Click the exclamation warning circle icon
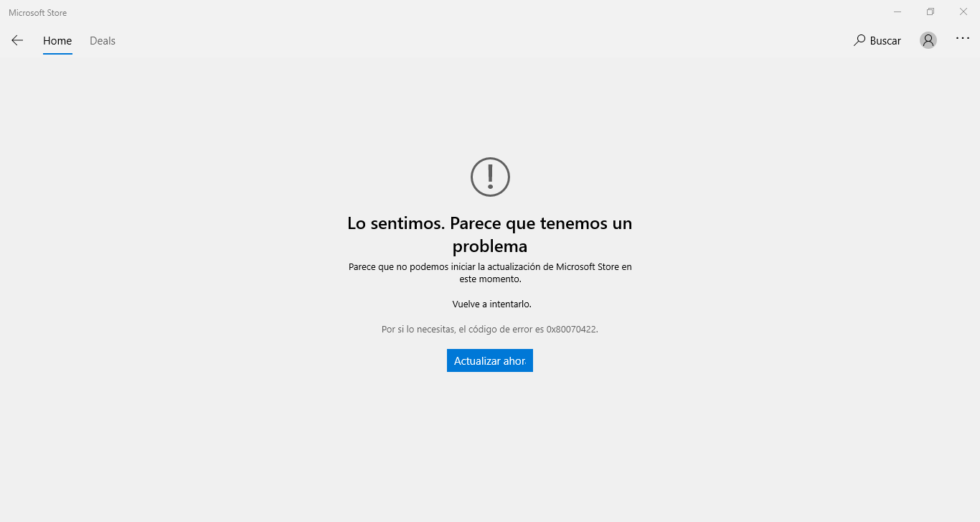Viewport: 980px width, 522px height. tap(490, 176)
